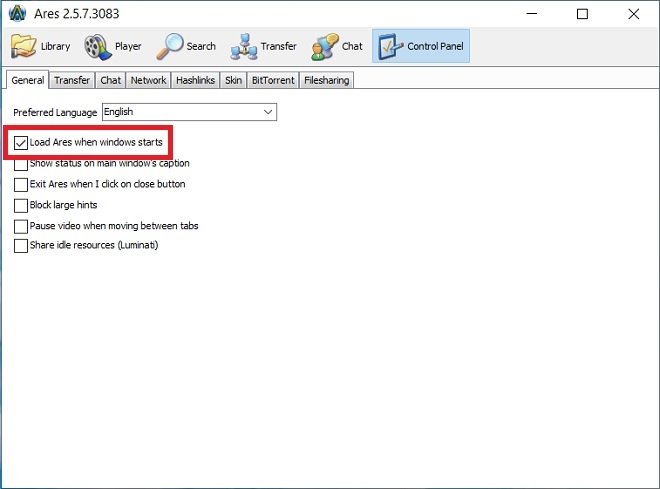
Task: Switch to the Skin tab
Action: (x=233, y=80)
